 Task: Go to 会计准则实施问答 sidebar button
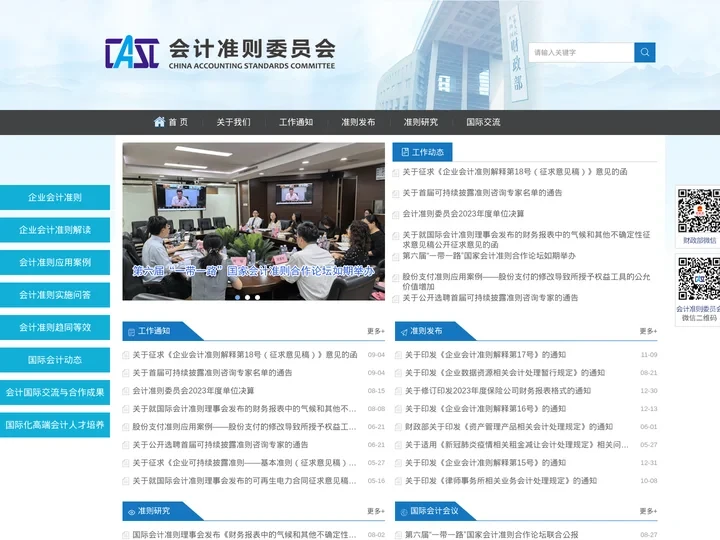pos(55,295)
